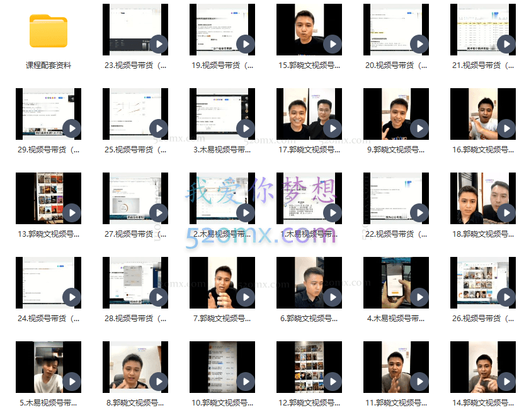Click play icon on video 4.木易视频号带
Viewport: 524px width, 420px height.
419,297
